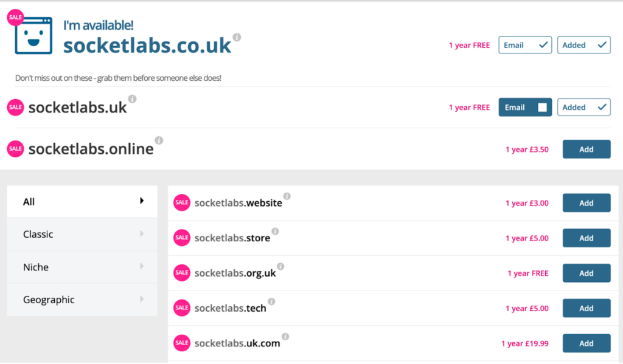The image size is (623, 364).
Task: Add socketlabs.online to basket
Action: [586, 149]
